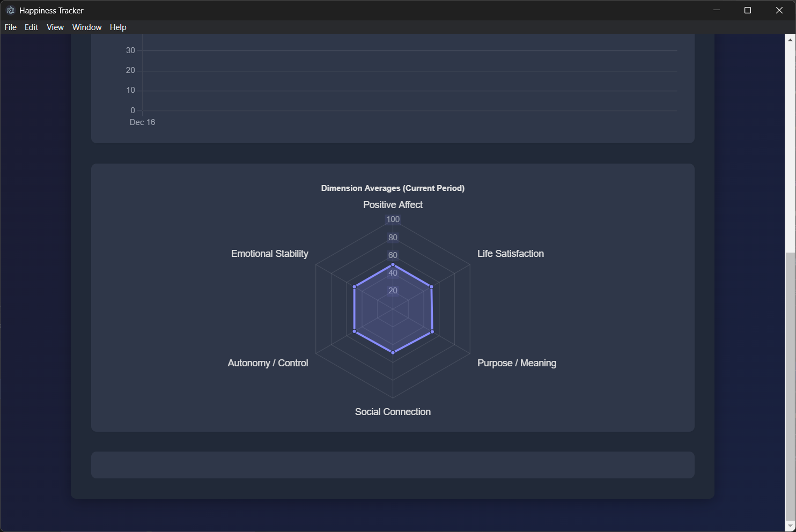Click the Happiness Tracker app icon in the title bar

[x=10, y=10]
